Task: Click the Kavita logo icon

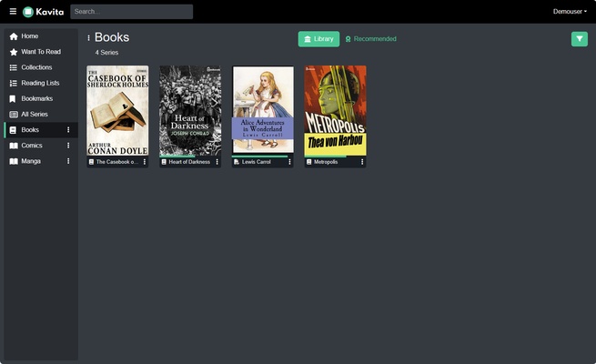Action: click(28, 12)
